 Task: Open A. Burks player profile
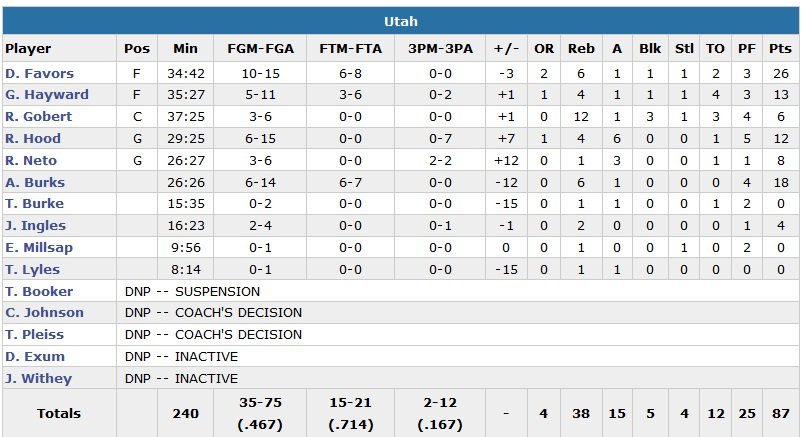35,183
